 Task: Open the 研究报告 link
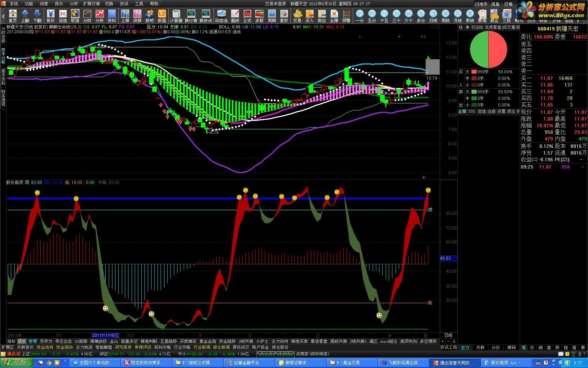pos(123,347)
